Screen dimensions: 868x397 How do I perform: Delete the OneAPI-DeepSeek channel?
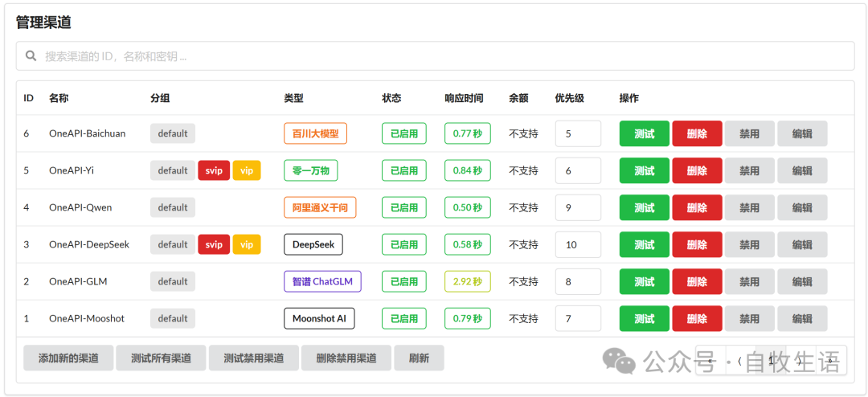click(697, 244)
